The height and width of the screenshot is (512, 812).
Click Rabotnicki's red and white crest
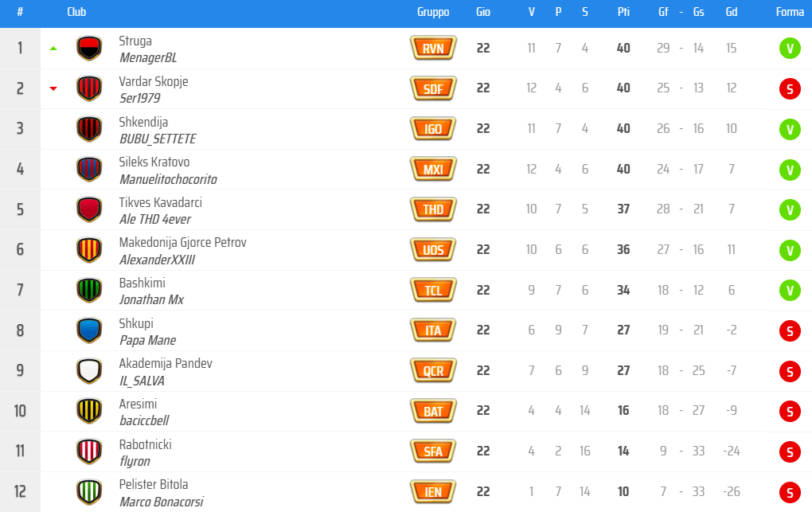[89, 451]
